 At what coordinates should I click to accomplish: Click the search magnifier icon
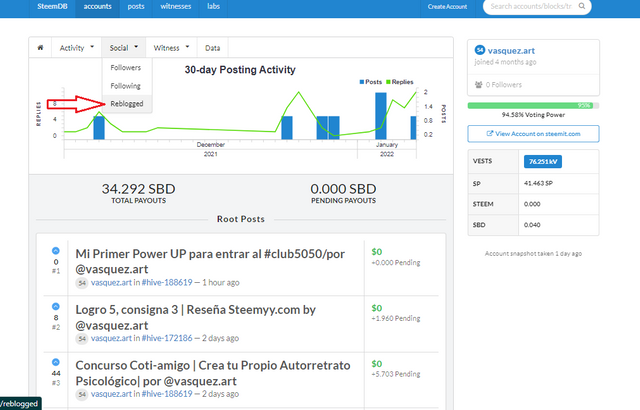pos(582,6)
